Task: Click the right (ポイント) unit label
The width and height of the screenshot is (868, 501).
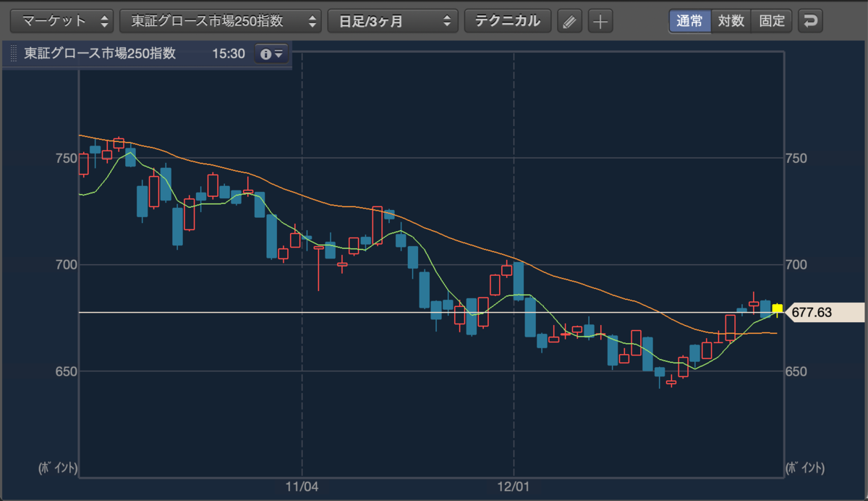Action: [x=804, y=468]
